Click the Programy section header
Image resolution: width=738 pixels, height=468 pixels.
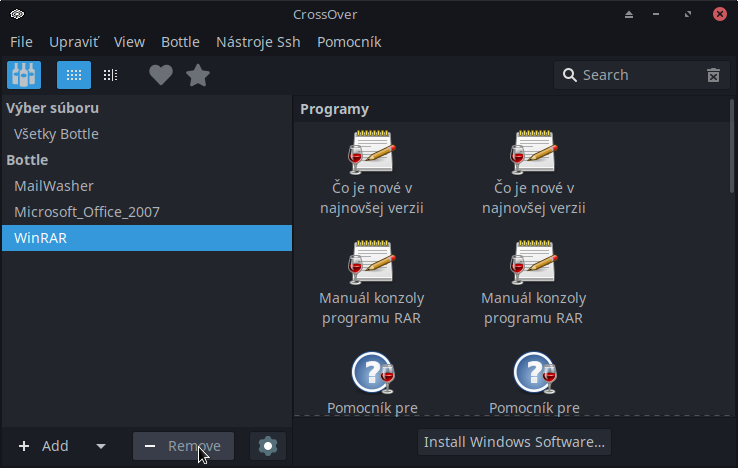tap(335, 109)
